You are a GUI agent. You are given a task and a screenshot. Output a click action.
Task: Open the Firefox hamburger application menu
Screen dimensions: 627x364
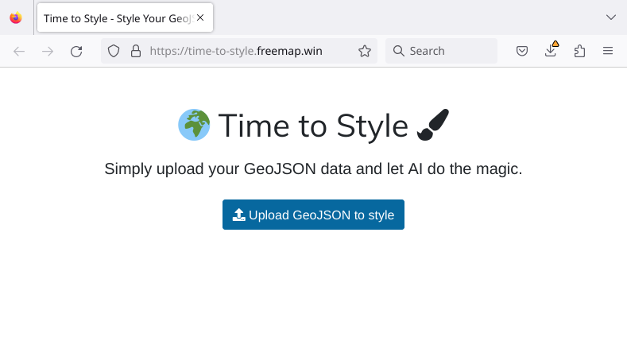click(x=608, y=51)
